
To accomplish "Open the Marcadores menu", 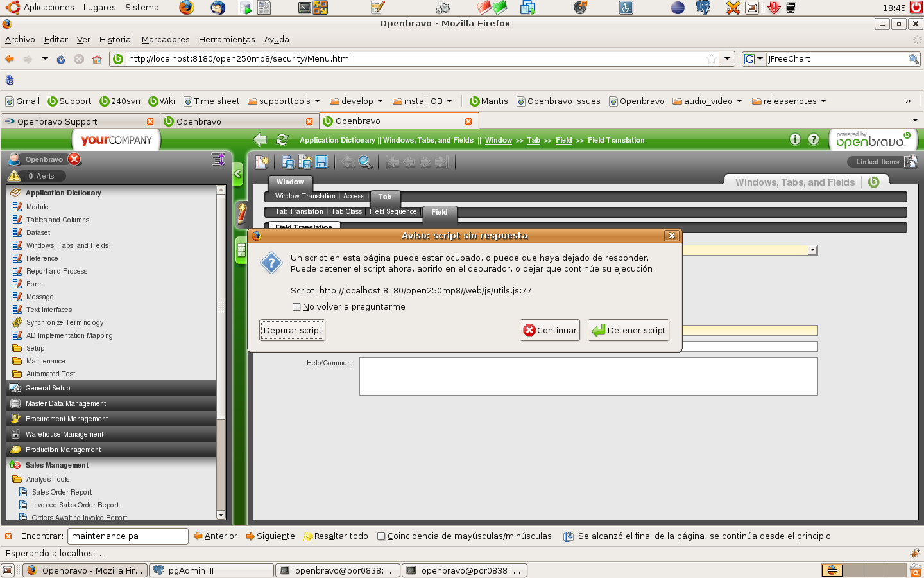I will 166,40.
